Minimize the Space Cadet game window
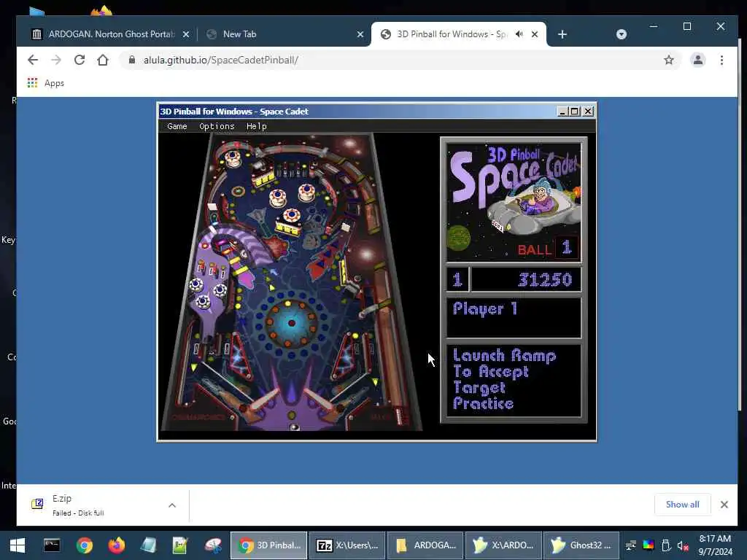This screenshot has width=747, height=560. point(562,112)
